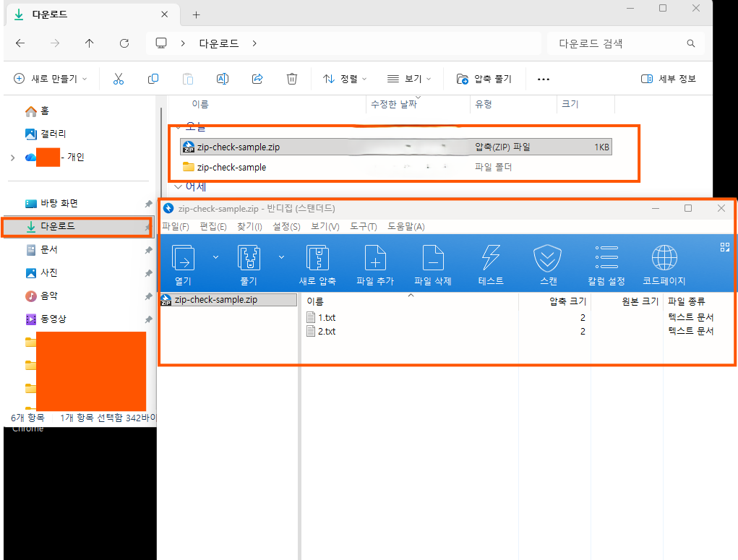Close the 다운로드 Explorer tab
Viewport: 738px width, 560px height.
[x=164, y=14]
